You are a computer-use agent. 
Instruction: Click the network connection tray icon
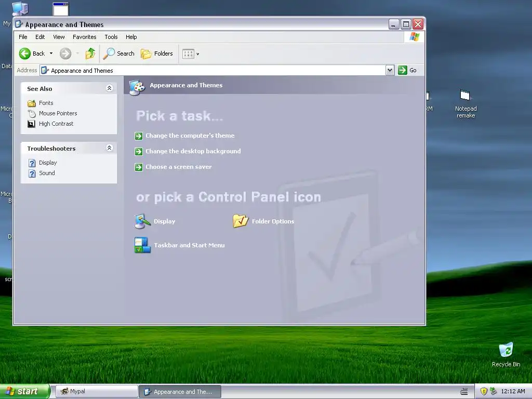494,391
